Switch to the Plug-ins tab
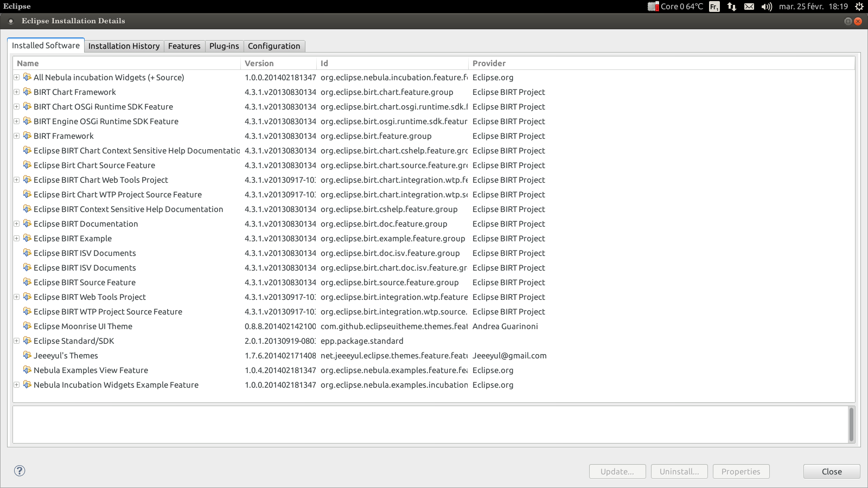Viewport: 868px width, 488px height. tap(224, 46)
